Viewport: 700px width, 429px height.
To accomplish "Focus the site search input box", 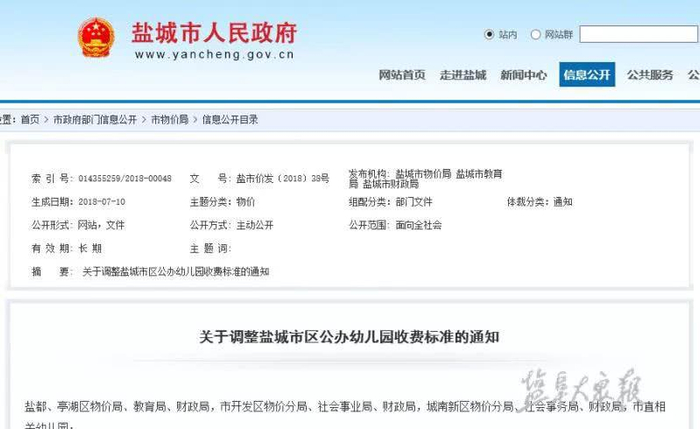I will [x=639, y=34].
